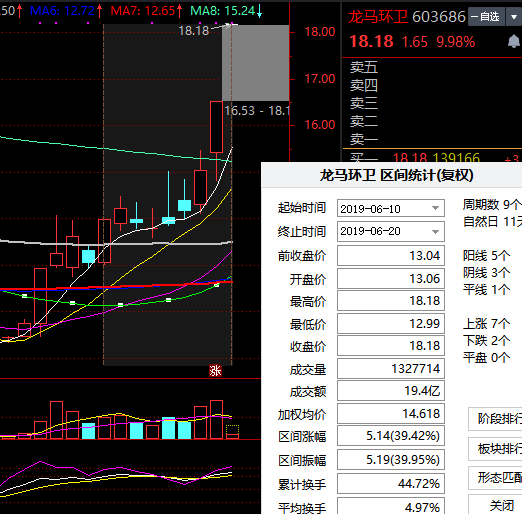522x514 pixels.
Task: Click the MA8: 15.24 indicator label
Action: tap(223, 11)
